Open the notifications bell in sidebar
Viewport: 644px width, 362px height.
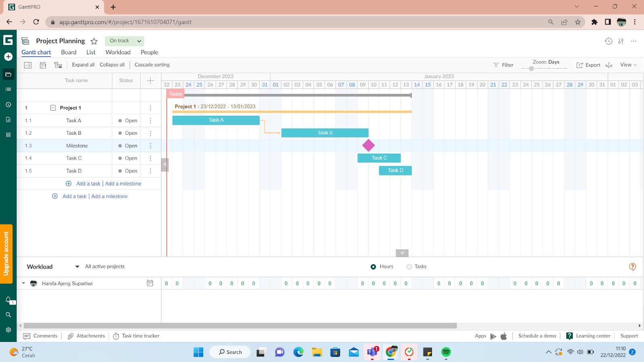click(8, 300)
